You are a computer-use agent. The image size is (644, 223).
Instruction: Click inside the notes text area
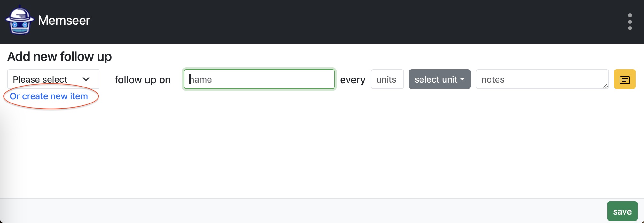pyautogui.click(x=542, y=79)
